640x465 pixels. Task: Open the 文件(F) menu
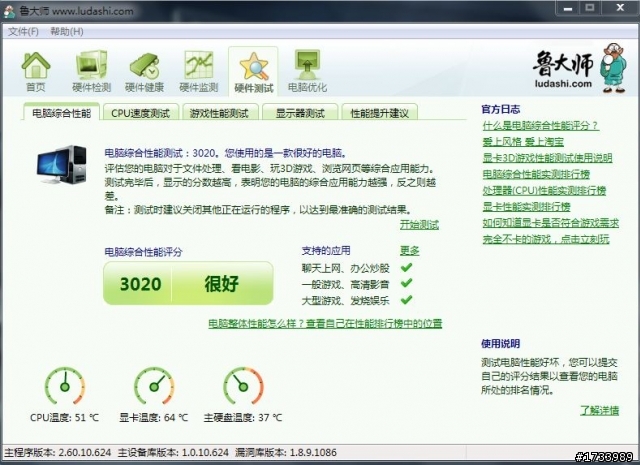(23, 31)
